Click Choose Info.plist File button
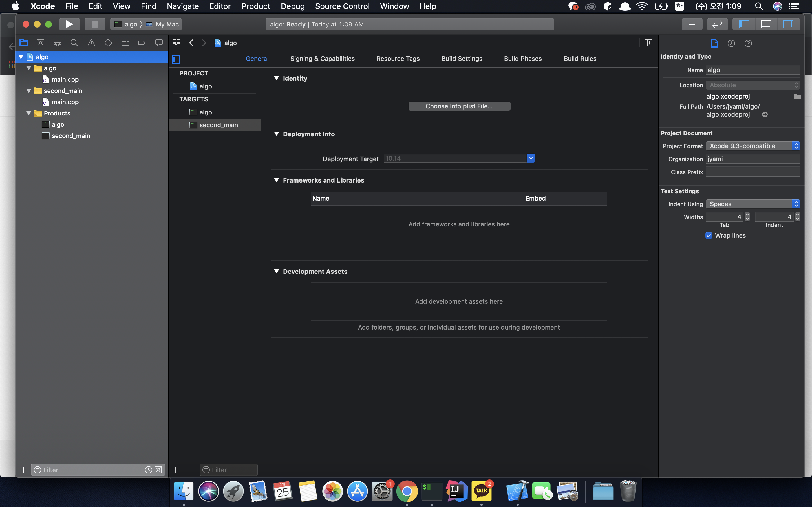This screenshot has height=507, width=812. [x=459, y=106]
